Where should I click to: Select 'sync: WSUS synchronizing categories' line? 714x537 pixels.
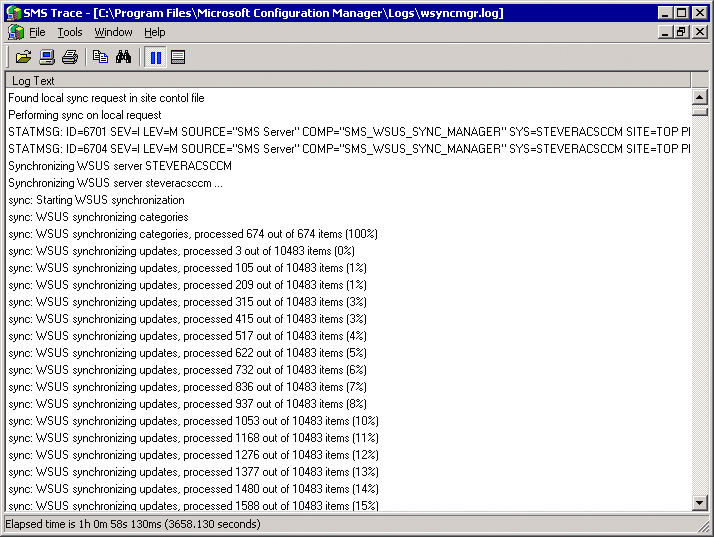(348, 217)
